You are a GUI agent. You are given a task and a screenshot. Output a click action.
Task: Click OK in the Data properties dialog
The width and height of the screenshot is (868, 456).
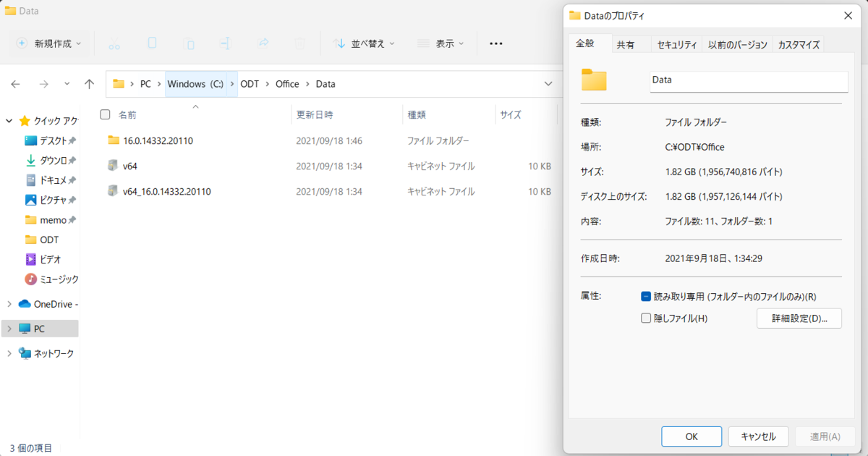pos(692,436)
